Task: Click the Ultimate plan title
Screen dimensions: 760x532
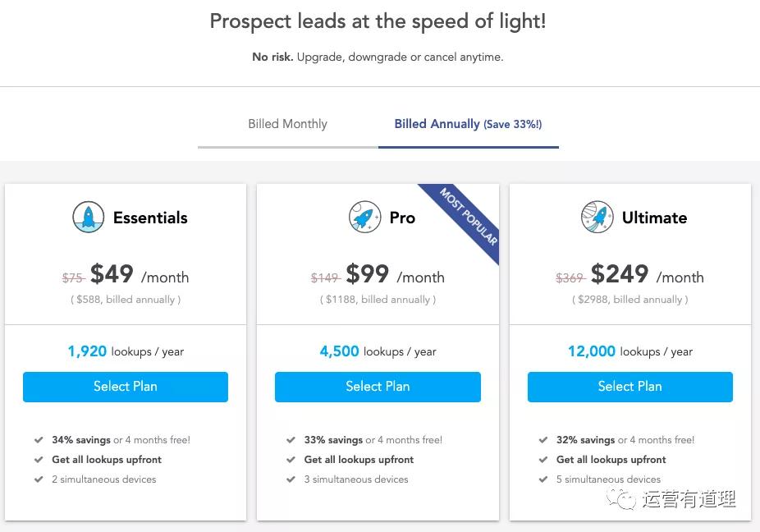Action: click(654, 218)
